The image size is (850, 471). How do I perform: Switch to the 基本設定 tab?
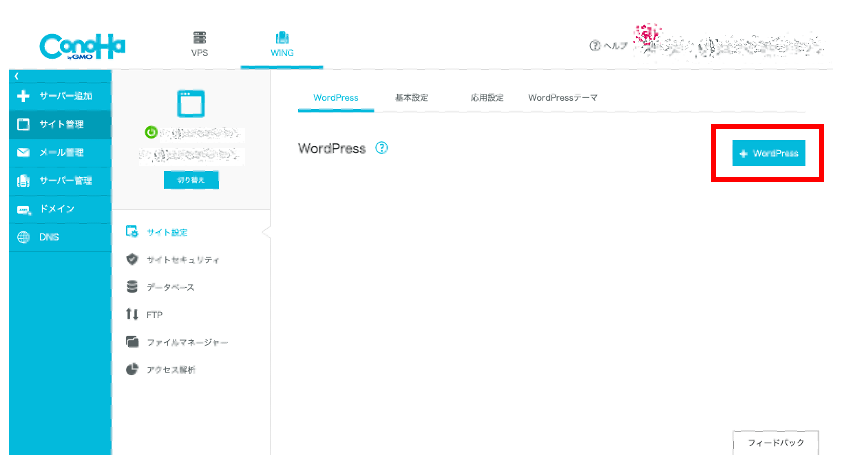tap(411, 98)
